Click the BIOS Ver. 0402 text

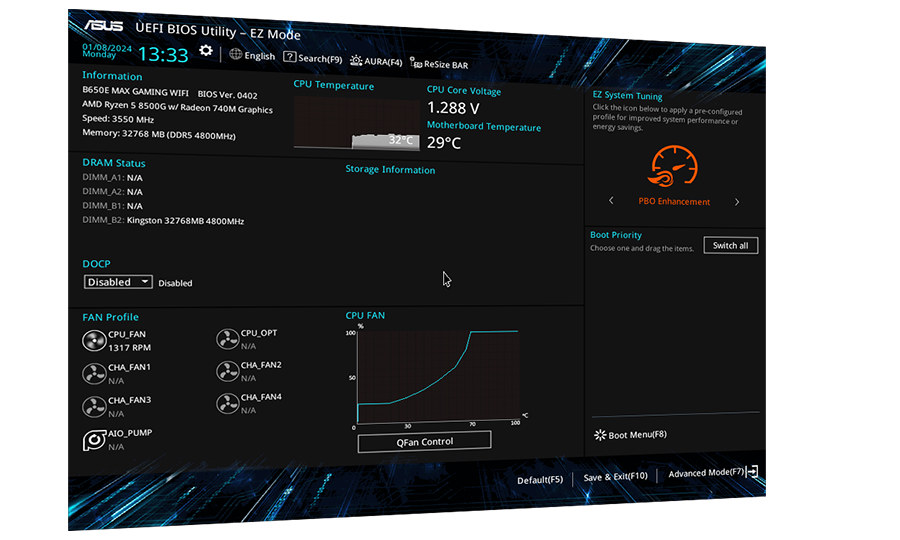(228, 95)
